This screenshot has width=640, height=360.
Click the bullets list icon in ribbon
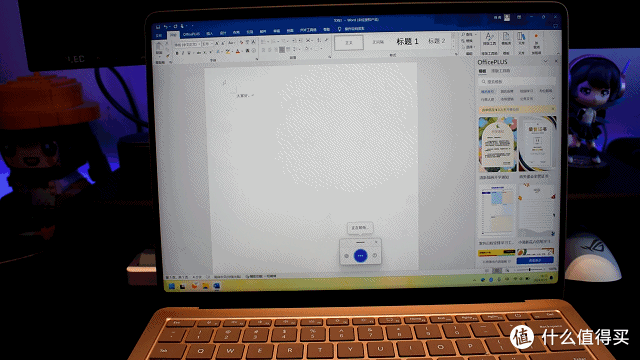[264, 41]
